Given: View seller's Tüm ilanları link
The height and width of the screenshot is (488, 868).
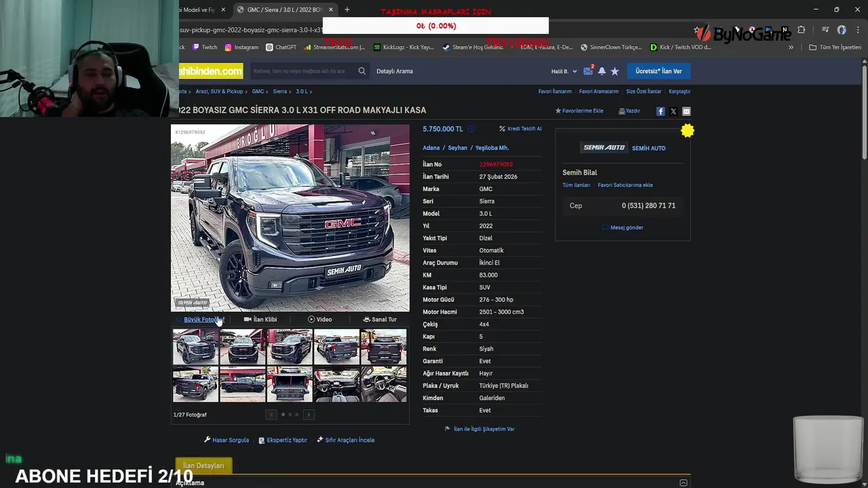Looking at the screenshot, I should pyautogui.click(x=576, y=185).
